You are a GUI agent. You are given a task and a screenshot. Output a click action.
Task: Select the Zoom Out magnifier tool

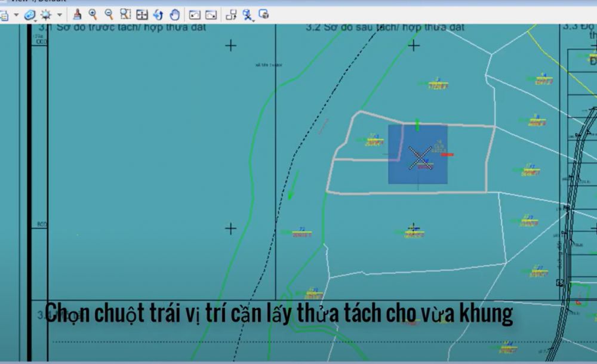(109, 14)
